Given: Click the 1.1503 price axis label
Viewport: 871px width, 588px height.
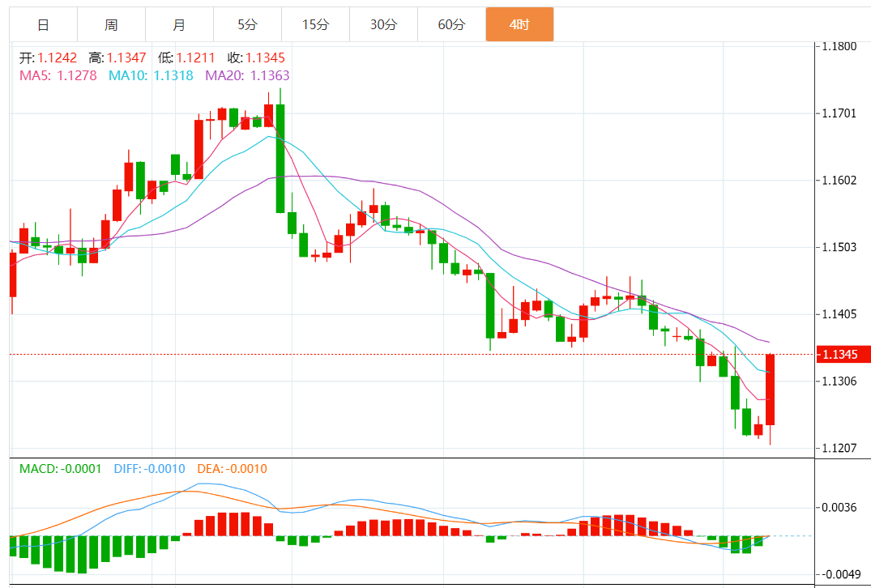Looking at the screenshot, I should click(840, 247).
